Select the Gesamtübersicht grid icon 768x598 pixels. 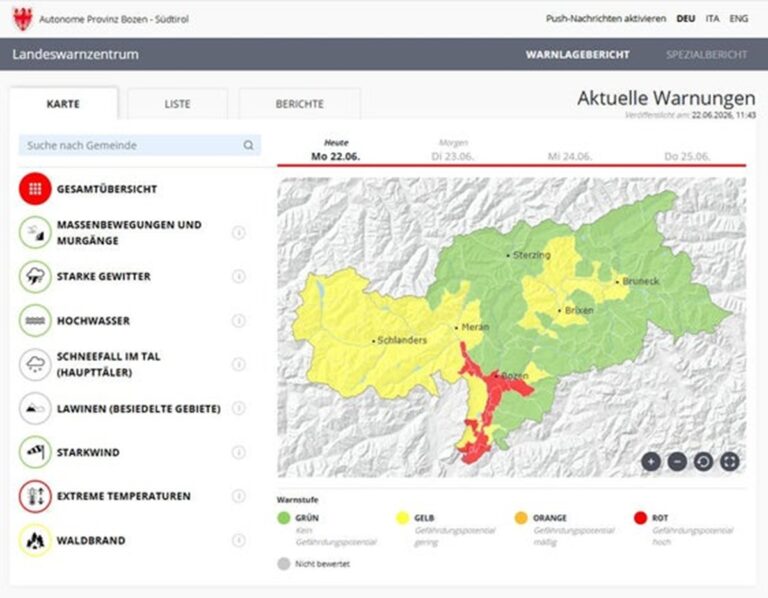pyautogui.click(x=35, y=189)
